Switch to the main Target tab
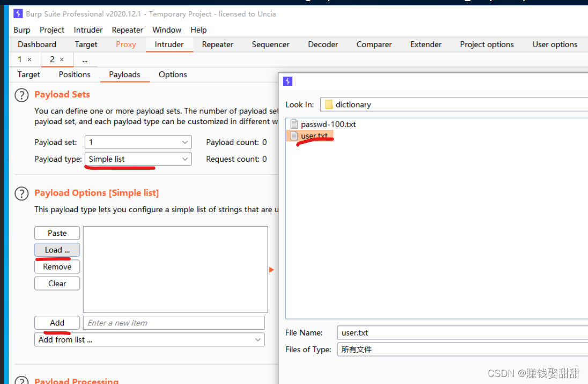Viewport: 588px width, 384px height. (86, 44)
